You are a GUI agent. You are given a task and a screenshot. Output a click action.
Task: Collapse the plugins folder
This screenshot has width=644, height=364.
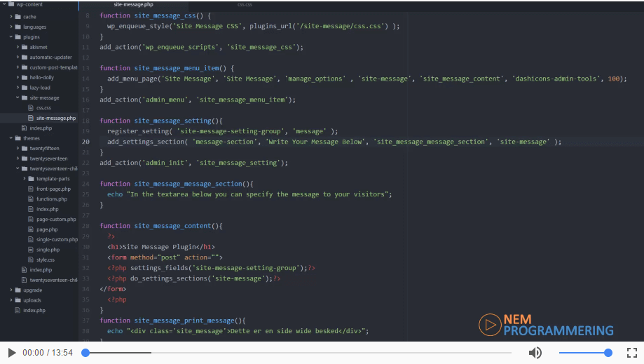point(11,37)
